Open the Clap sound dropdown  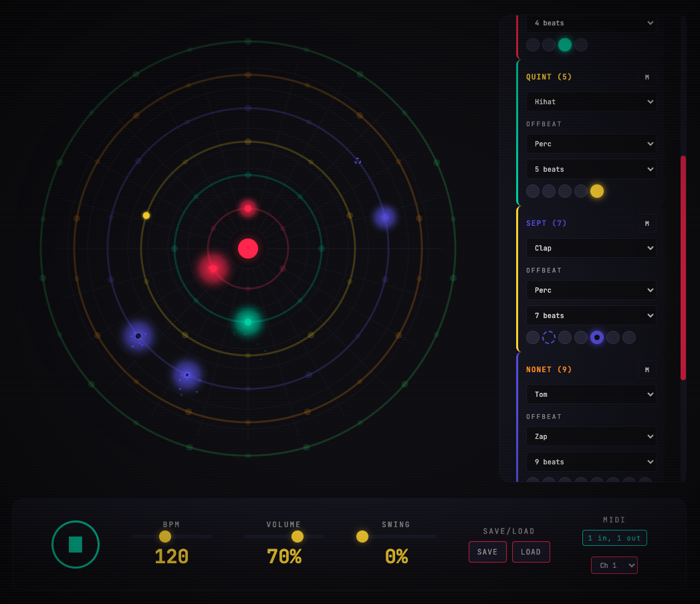591,248
